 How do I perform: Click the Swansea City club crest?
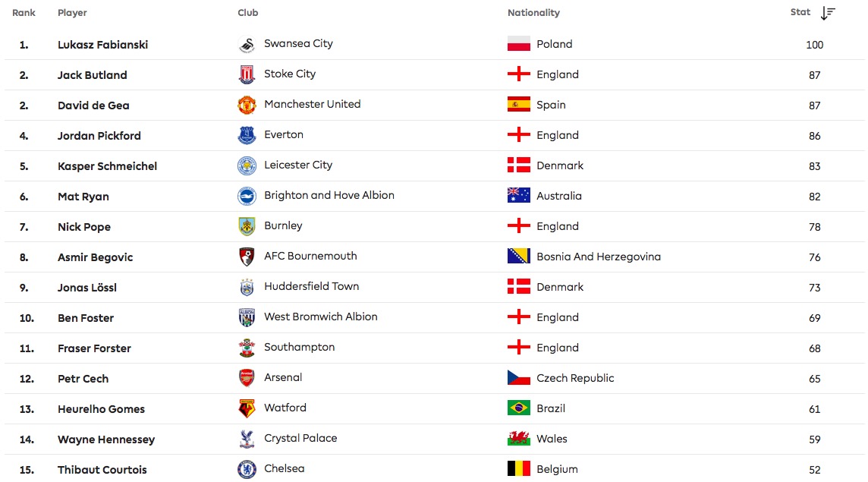click(247, 44)
